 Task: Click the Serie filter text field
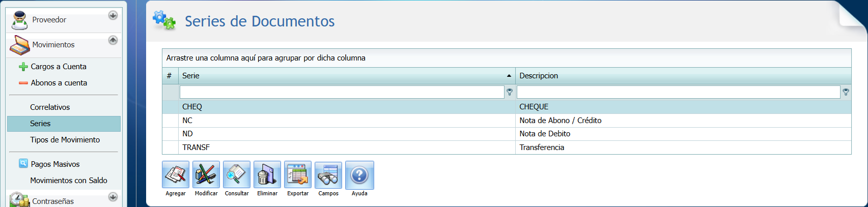click(x=341, y=92)
